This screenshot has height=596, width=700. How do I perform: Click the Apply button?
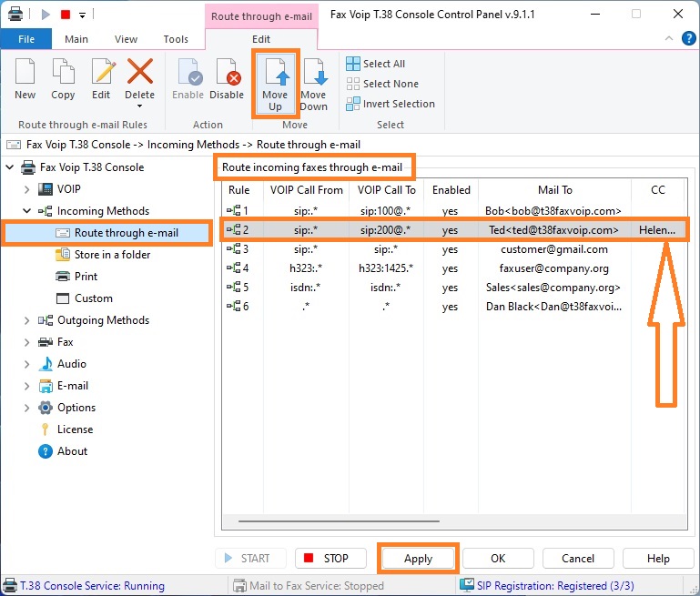pyautogui.click(x=418, y=559)
